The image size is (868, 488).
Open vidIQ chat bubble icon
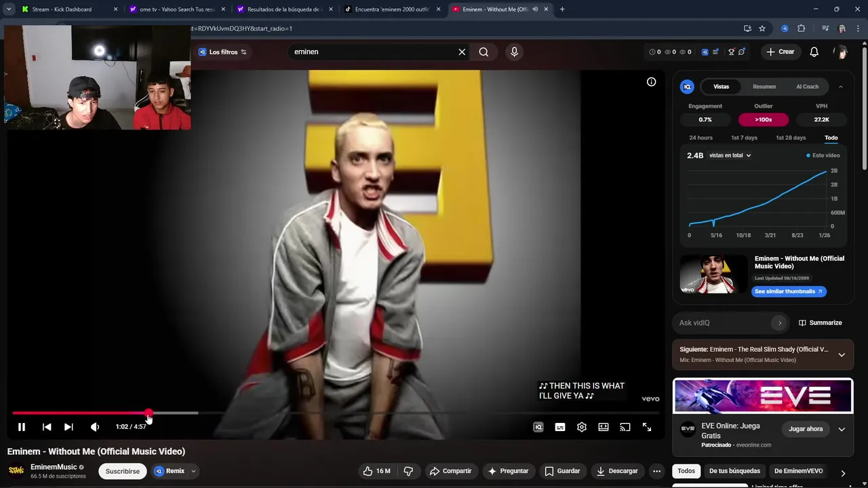tap(742, 52)
